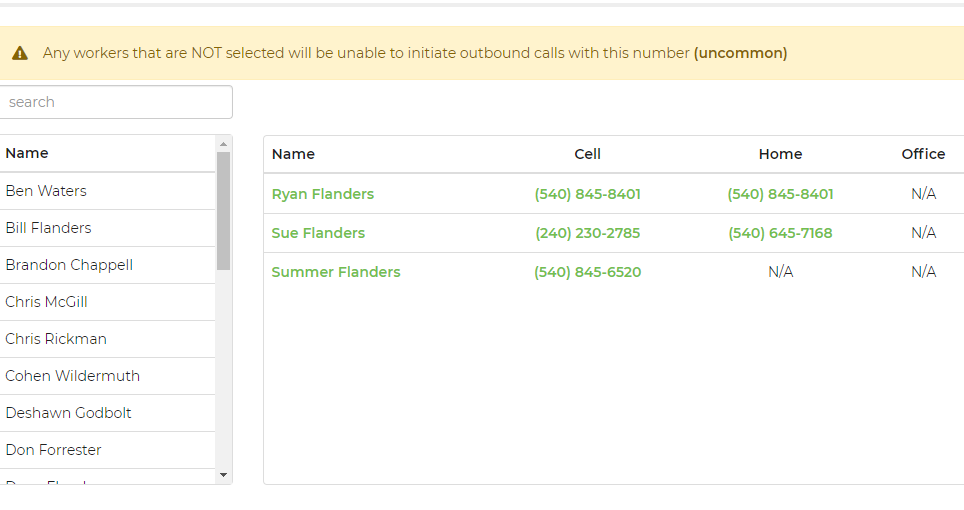Pick Chris Rickman in worker list
The width and height of the screenshot is (964, 510).
tap(56, 339)
